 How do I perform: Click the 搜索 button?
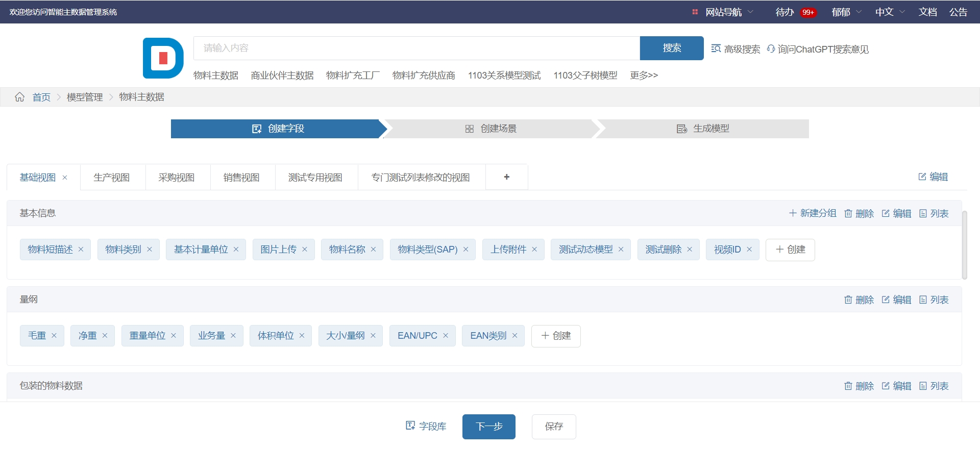(672, 48)
